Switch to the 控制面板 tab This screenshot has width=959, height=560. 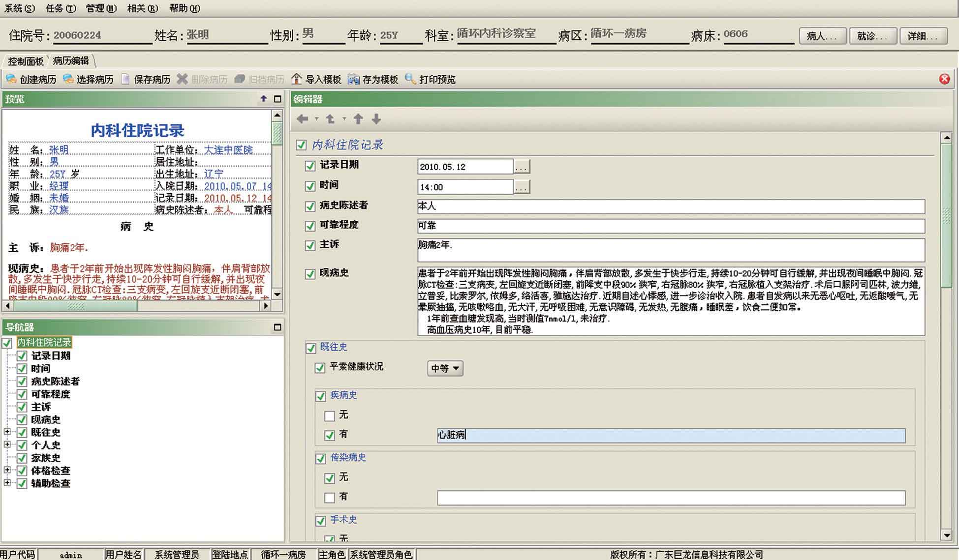(26, 61)
